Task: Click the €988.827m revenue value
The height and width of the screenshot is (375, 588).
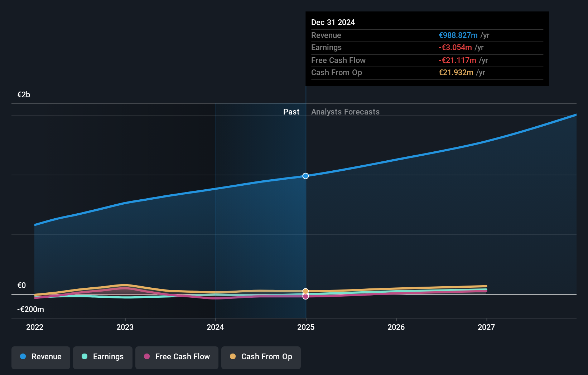Action: (x=458, y=35)
